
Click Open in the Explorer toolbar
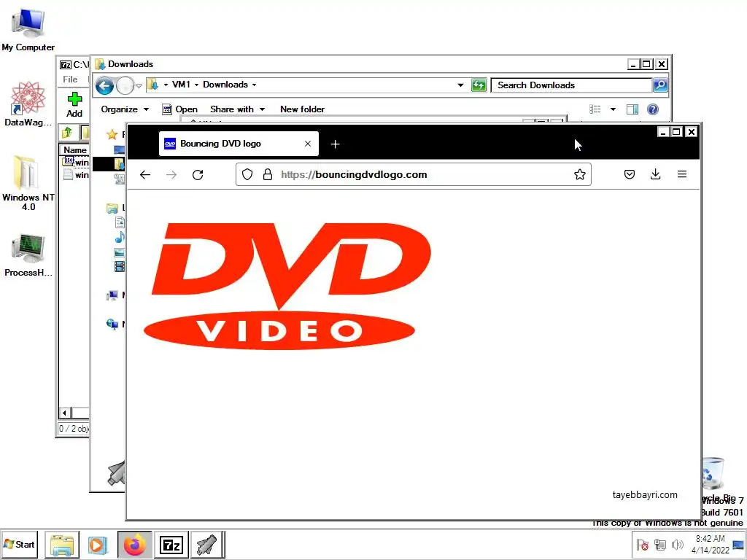[x=179, y=109]
